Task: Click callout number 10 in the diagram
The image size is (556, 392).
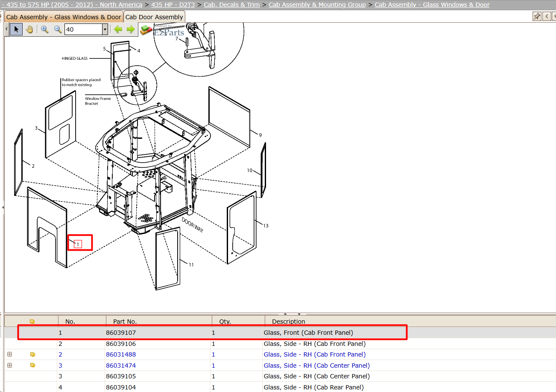Action: pyautogui.click(x=250, y=170)
